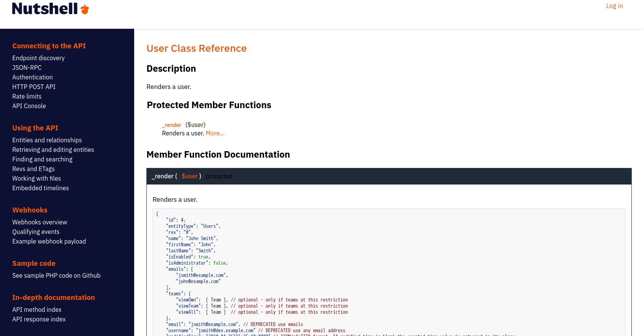Viewport: 644px width, 336px height.
Task: Click the "viewOwn" code line
Action: coord(262,300)
